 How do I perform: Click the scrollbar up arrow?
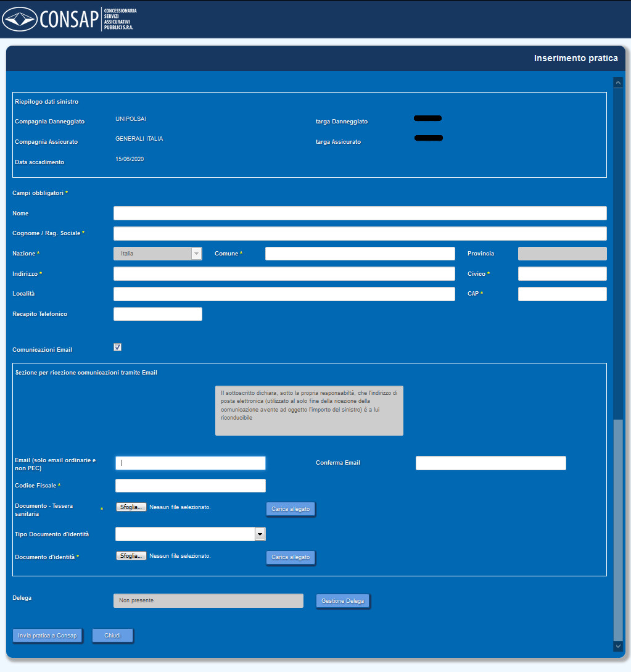tap(617, 83)
